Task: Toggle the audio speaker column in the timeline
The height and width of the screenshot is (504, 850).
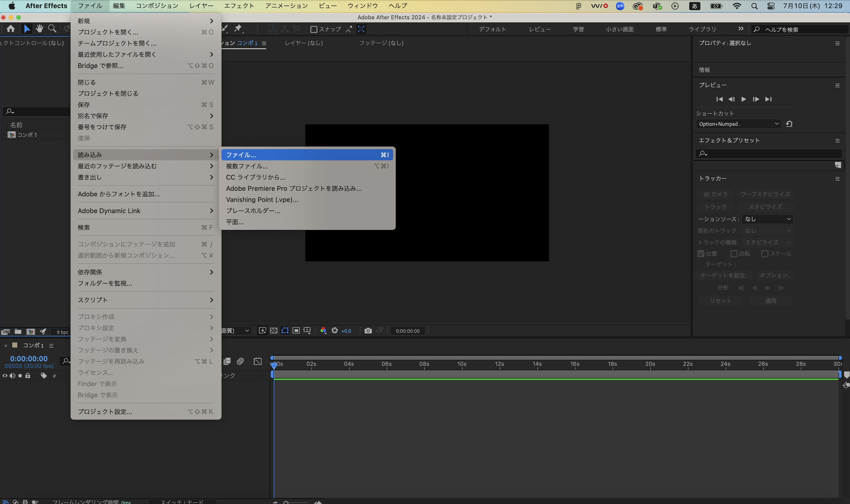Action: pyautogui.click(x=12, y=376)
